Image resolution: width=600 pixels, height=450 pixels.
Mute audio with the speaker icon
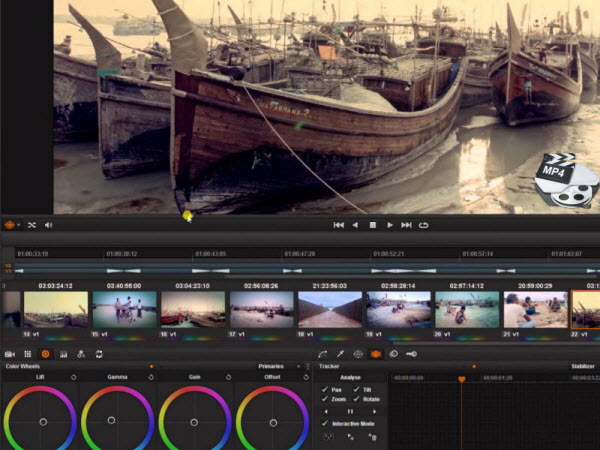coord(49,225)
